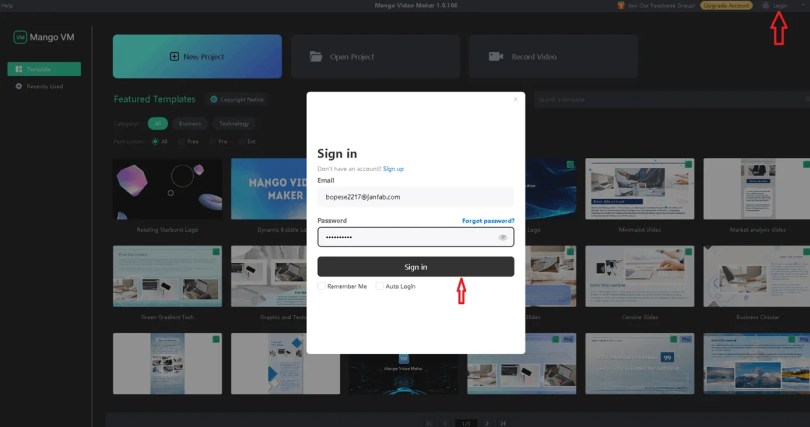The image size is (810, 427).
Task: Click the Facebook group gift icon
Action: (x=621, y=5)
